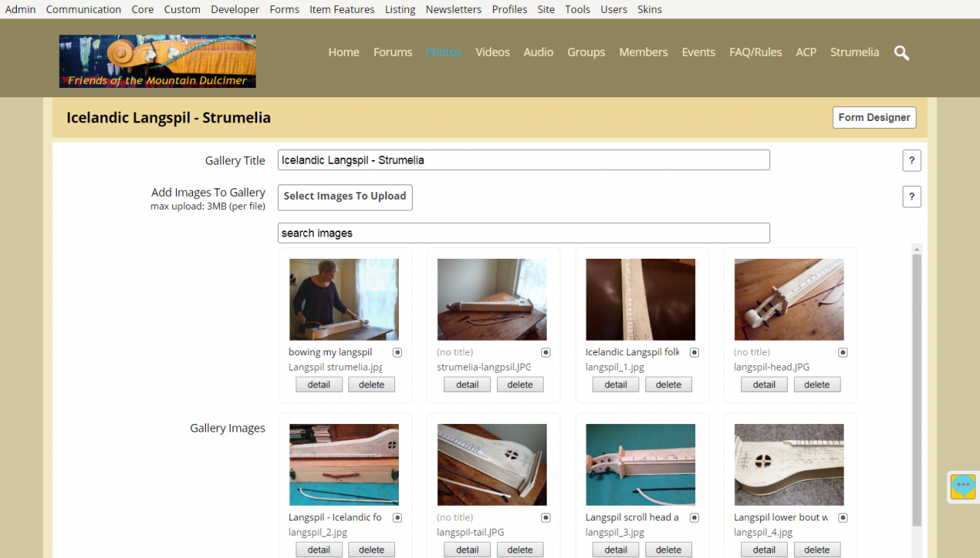Screen dimensions: 980x558
Task: Open detail for Langspil strumelia.jpg
Action: tap(319, 384)
